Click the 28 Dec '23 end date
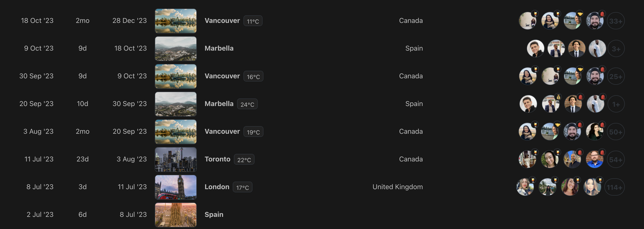Viewport: 644px width, 229px height. (129, 21)
